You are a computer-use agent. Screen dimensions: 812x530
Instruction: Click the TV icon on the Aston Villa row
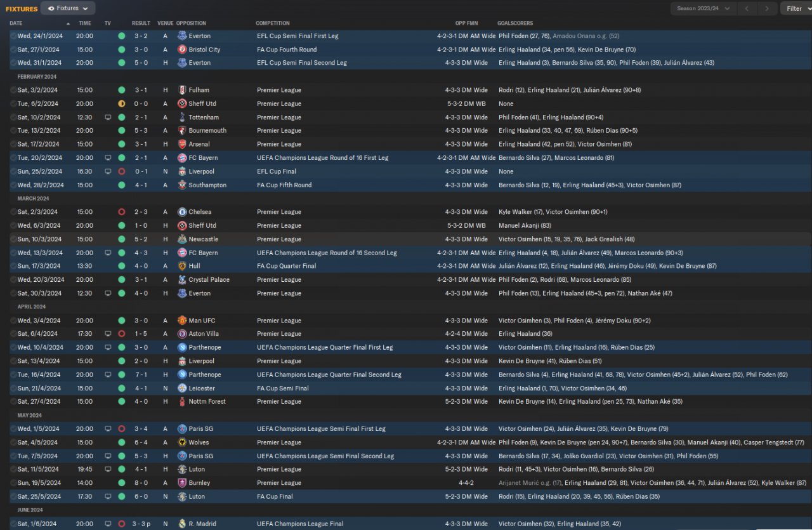point(108,334)
